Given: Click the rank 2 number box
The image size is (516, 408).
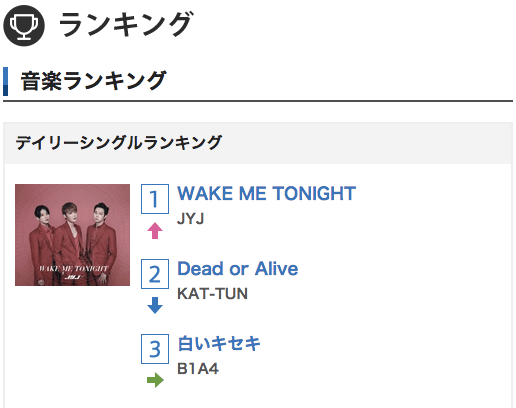Looking at the screenshot, I should tap(155, 274).
